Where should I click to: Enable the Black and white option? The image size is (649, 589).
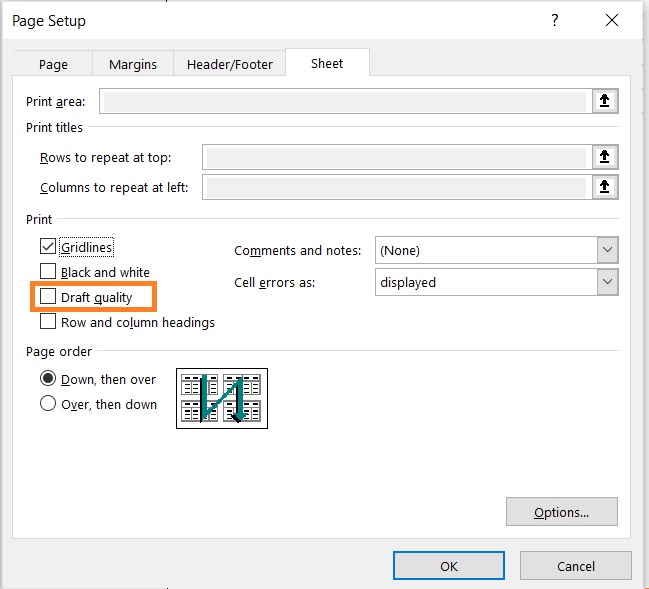[48, 272]
